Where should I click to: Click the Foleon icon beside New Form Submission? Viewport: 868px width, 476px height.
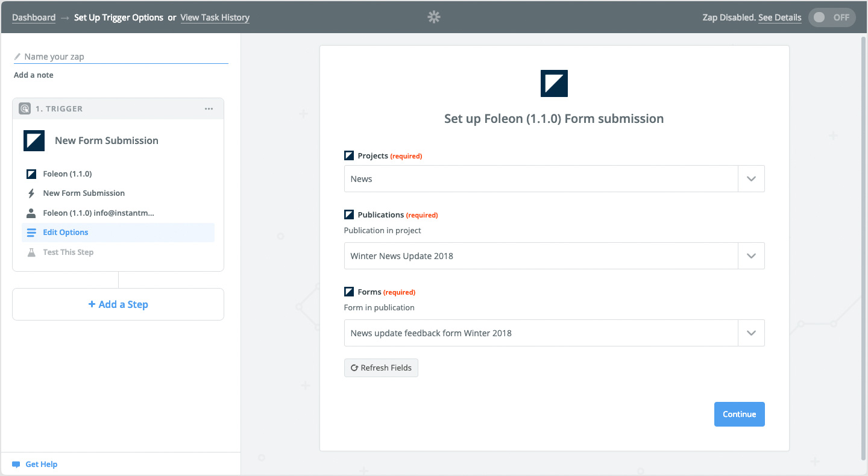point(34,140)
